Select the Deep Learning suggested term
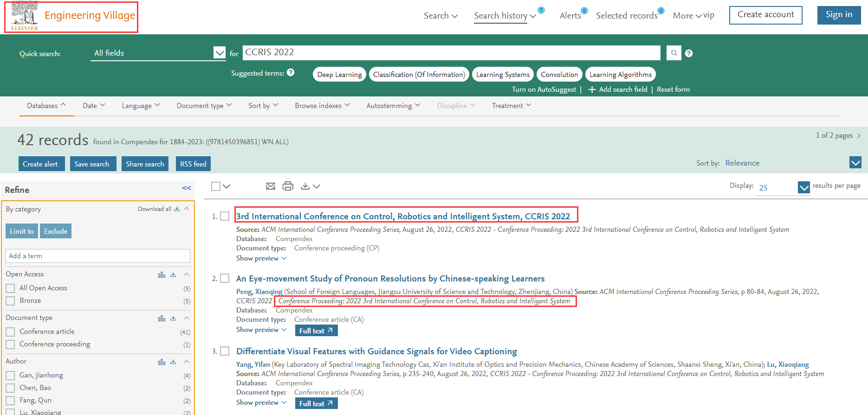Screen dimensions: 868x415 click(x=339, y=74)
